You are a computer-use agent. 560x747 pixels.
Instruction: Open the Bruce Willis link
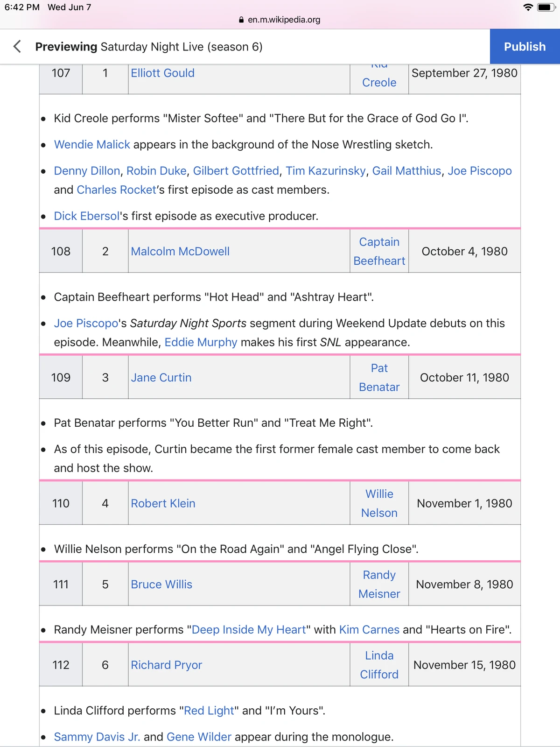tap(161, 584)
